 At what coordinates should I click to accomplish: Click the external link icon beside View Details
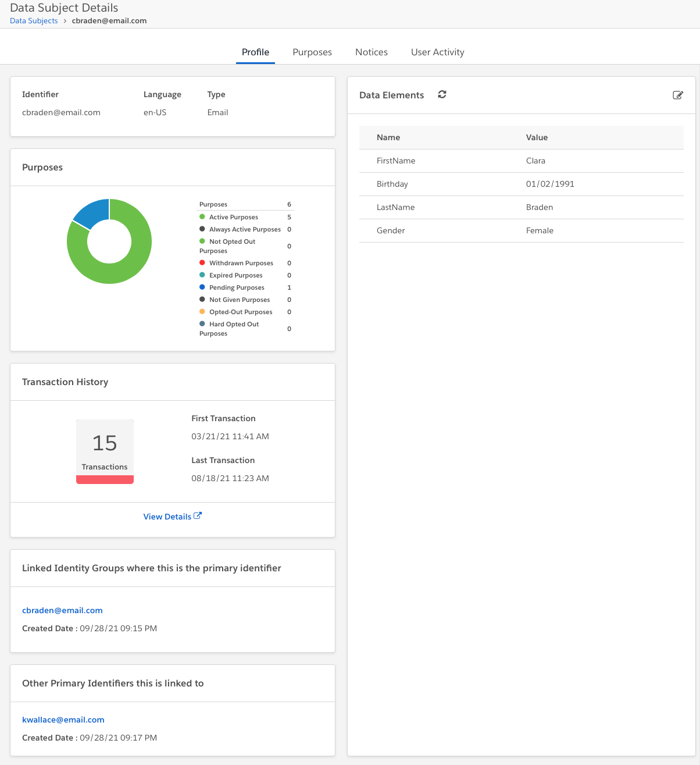(x=198, y=515)
